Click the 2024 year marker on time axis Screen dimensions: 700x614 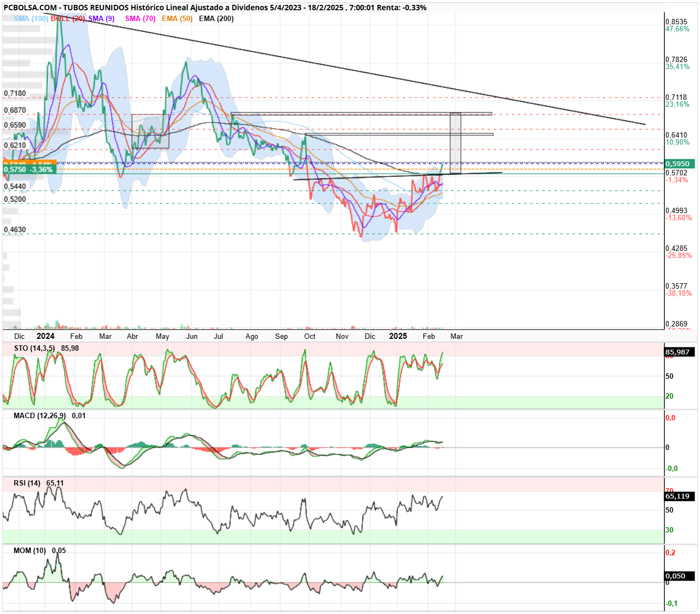click(x=45, y=336)
